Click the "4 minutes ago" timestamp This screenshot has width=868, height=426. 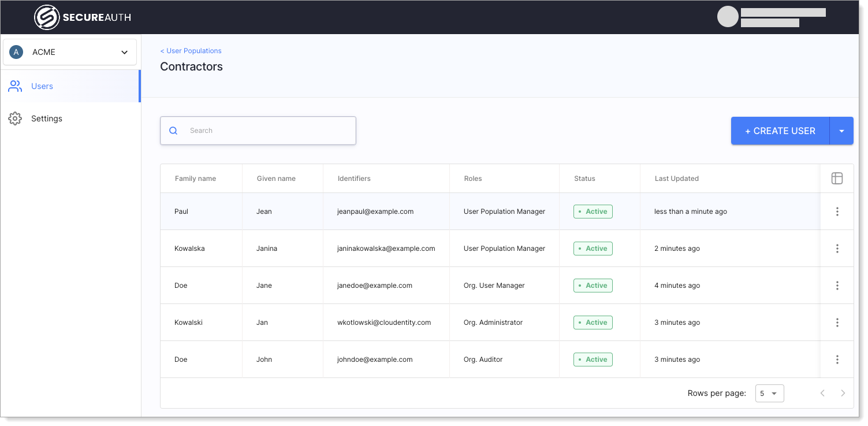677,286
